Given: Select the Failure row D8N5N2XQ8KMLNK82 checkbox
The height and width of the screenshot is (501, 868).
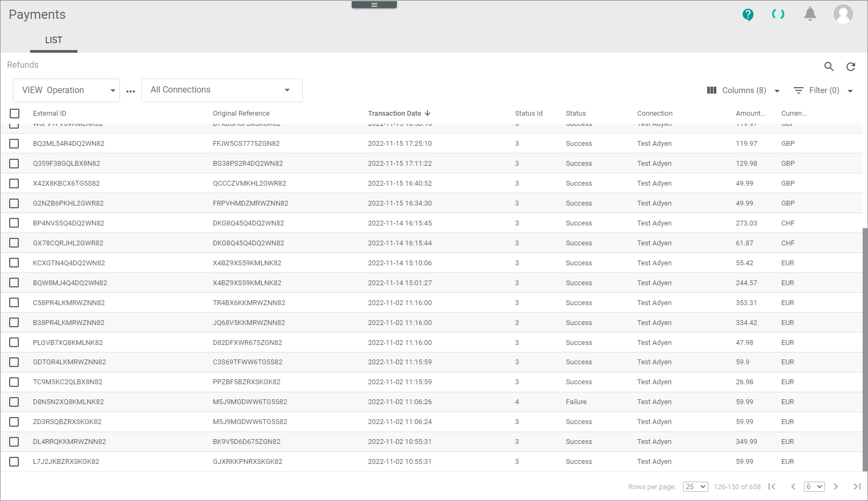Looking at the screenshot, I should (x=15, y=402).
